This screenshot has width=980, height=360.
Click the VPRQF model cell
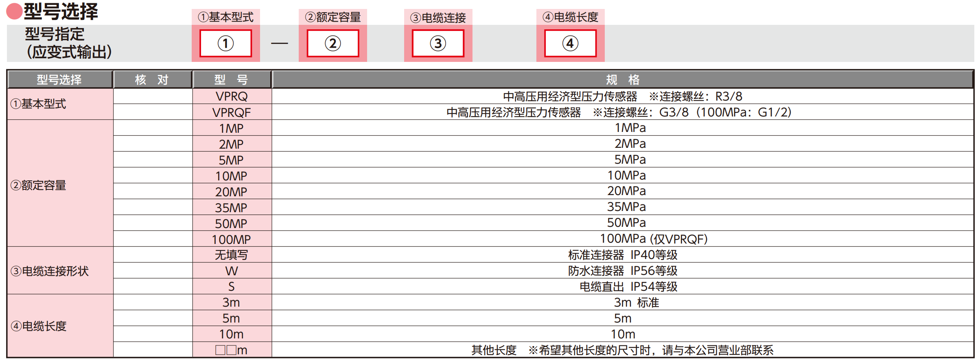point(232,112)
